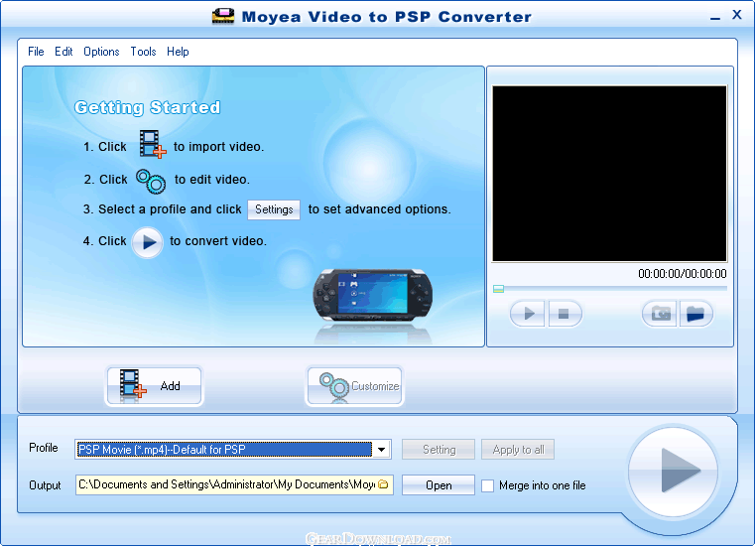Click the Settings button in Getting Started
Screen dimensions: 756x547
pos(274,209)
